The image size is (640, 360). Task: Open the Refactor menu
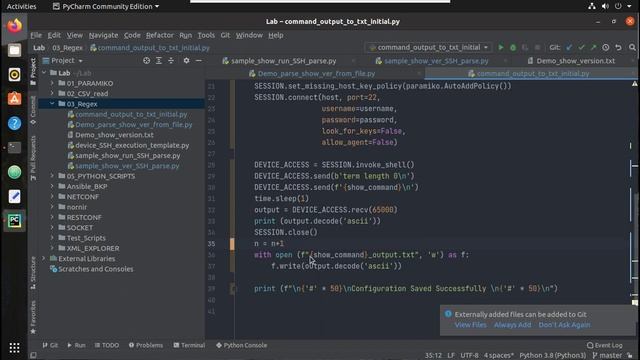pyautogui.click(x=160, y=35)
